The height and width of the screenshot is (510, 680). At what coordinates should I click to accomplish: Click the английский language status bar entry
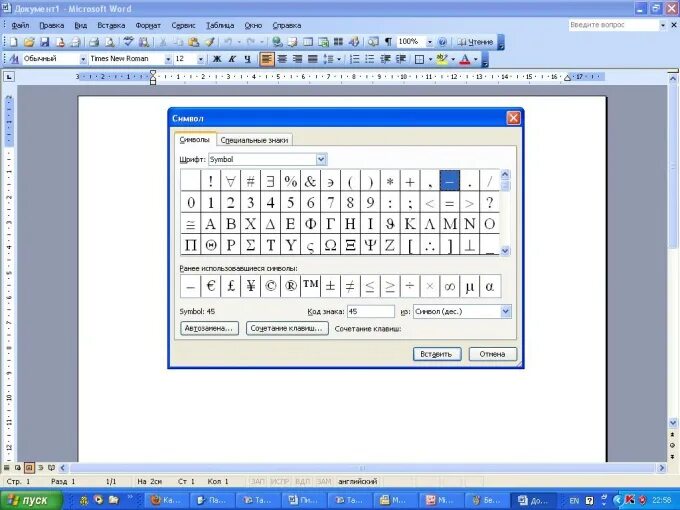coord(358,481)
